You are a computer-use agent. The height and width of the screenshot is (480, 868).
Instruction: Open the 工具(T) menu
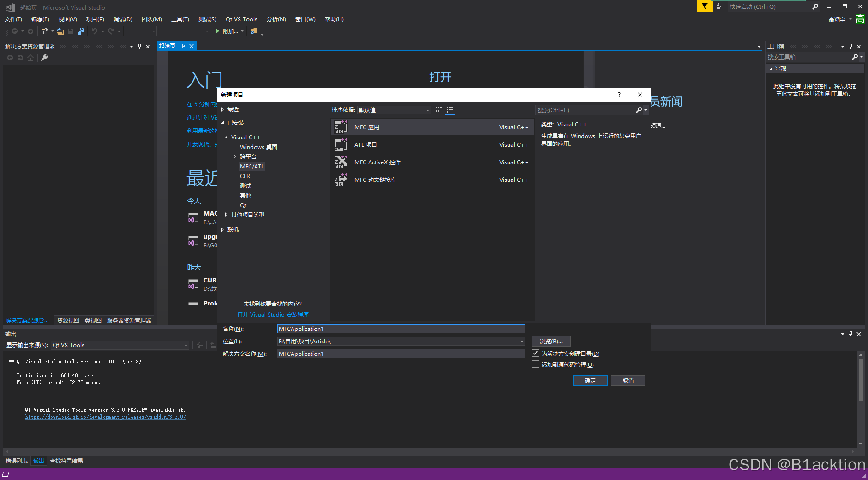(180, 19)
